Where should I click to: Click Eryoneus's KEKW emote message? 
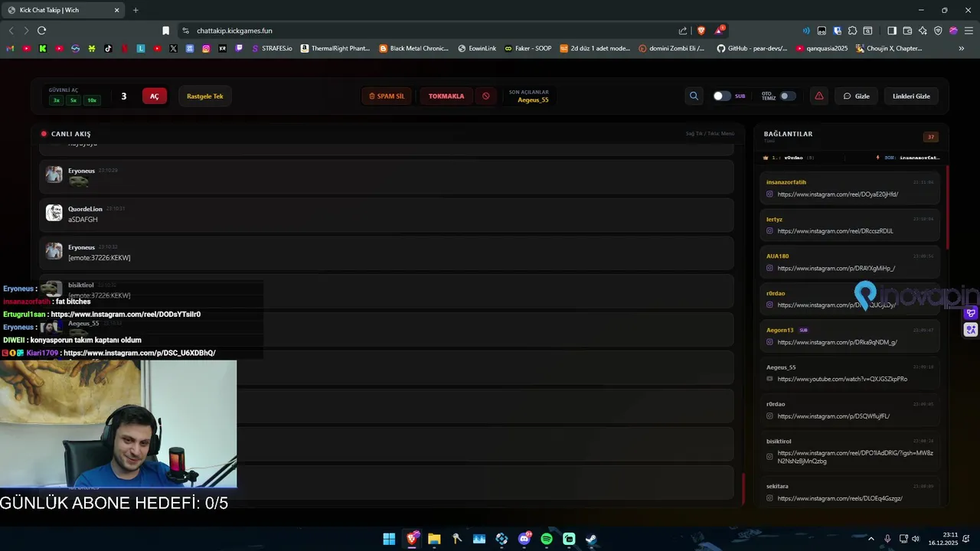click(387, 253)
